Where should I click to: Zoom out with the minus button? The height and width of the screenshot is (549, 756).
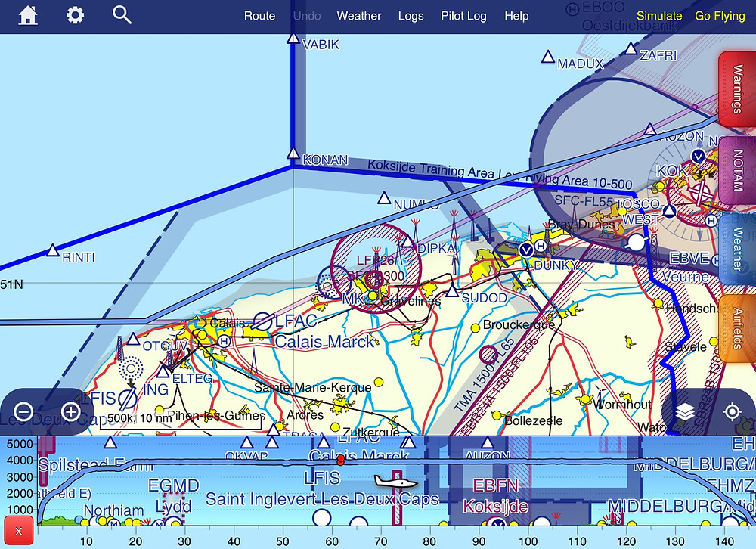(x=23, y=411)
